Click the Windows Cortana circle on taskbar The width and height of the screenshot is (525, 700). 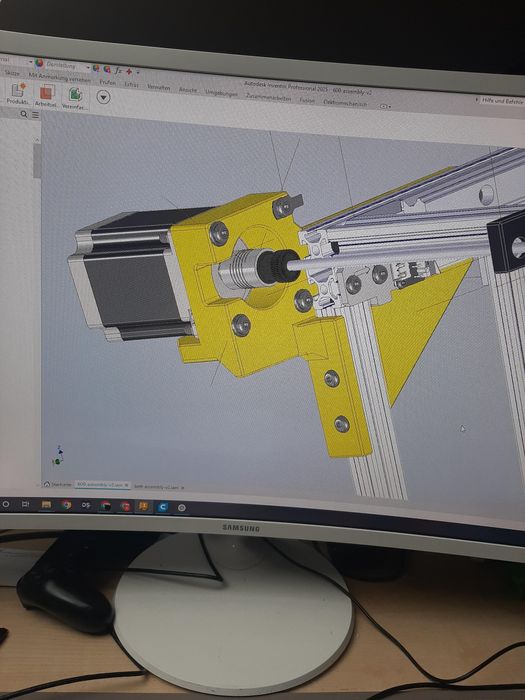pyautogui.click(x=6, y=504)
